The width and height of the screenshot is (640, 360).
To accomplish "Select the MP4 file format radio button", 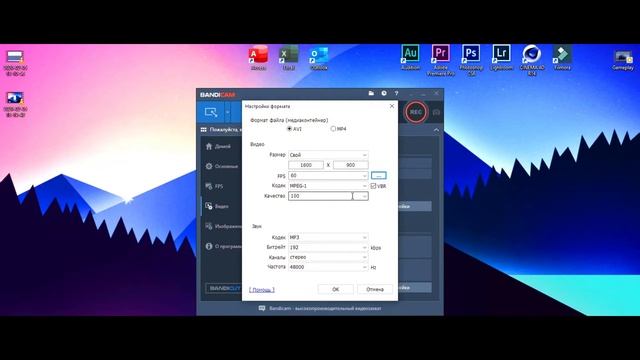I will (333, 129).
